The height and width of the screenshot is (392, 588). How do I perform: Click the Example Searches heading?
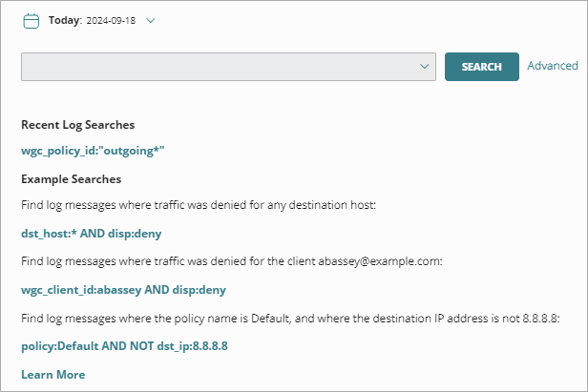(x=71, y=178)
